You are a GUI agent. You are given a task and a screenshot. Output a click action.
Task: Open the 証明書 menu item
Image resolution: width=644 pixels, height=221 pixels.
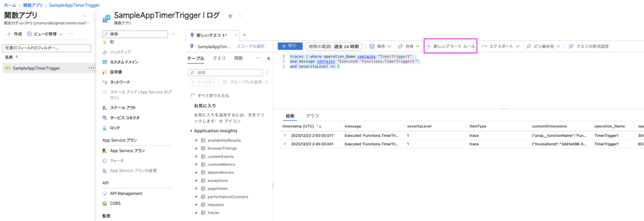(116, 72)
